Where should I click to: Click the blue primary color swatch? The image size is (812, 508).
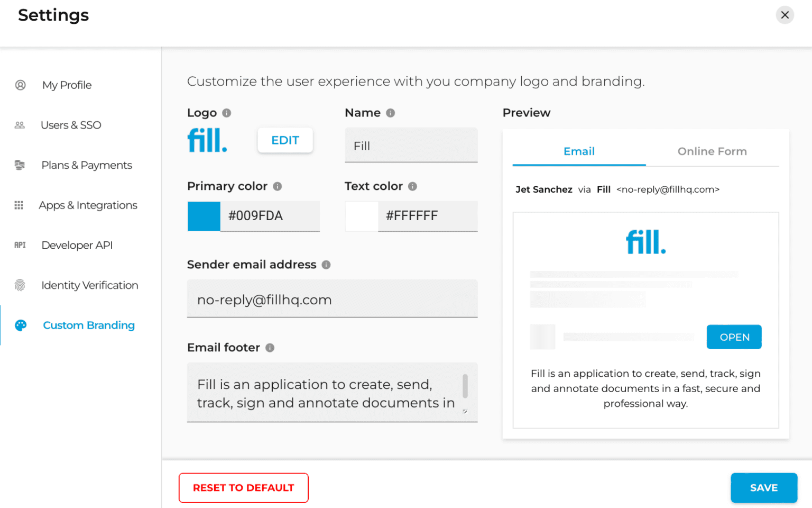point(204,216)
